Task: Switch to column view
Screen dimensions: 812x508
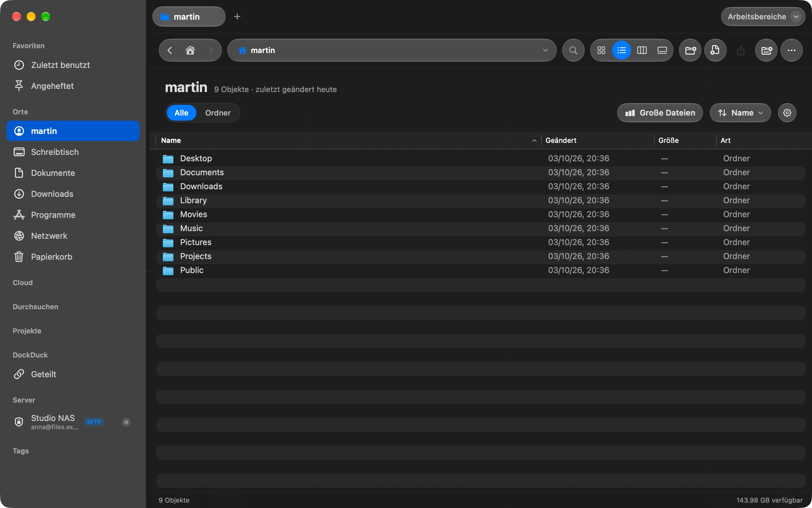Action: pos(642,50)
